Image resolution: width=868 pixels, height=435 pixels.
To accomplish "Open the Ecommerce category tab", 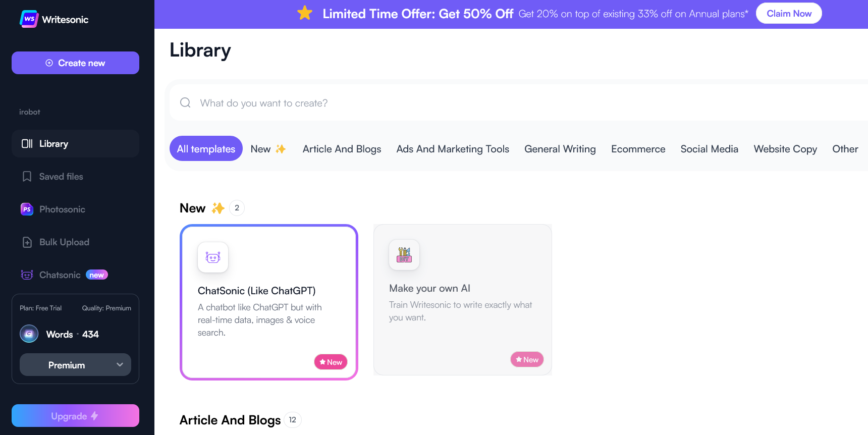I will click(x=638, y=149).
